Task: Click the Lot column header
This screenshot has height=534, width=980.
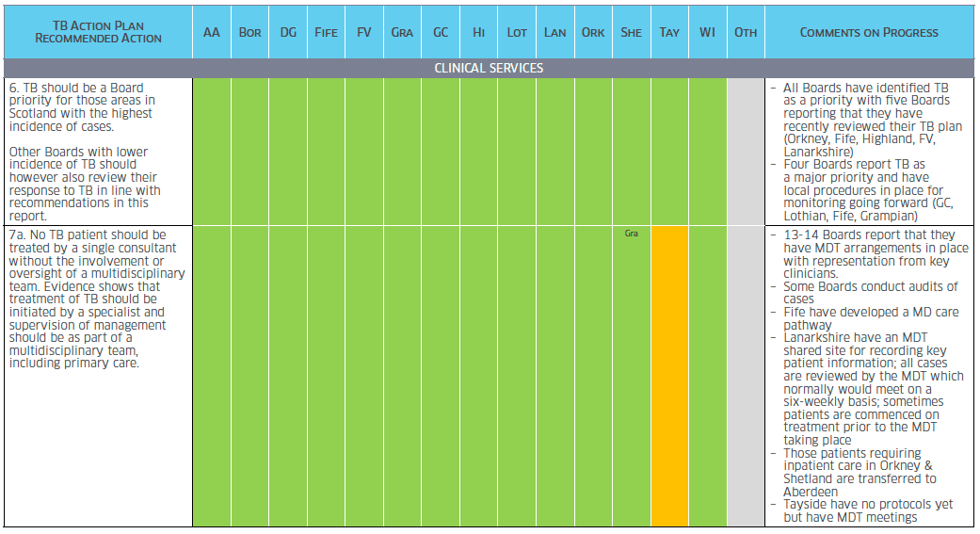Action: [x=517, y=32]
